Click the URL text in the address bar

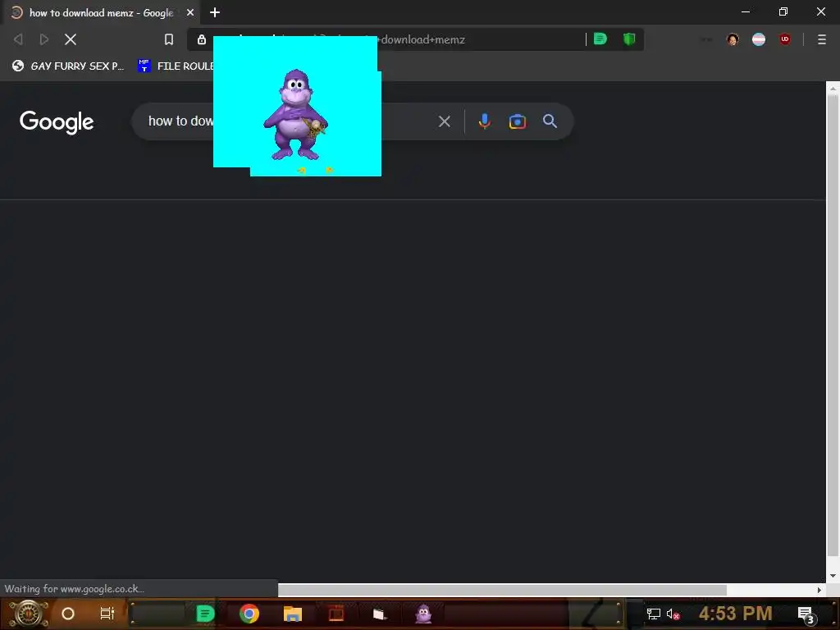[422, 39]
